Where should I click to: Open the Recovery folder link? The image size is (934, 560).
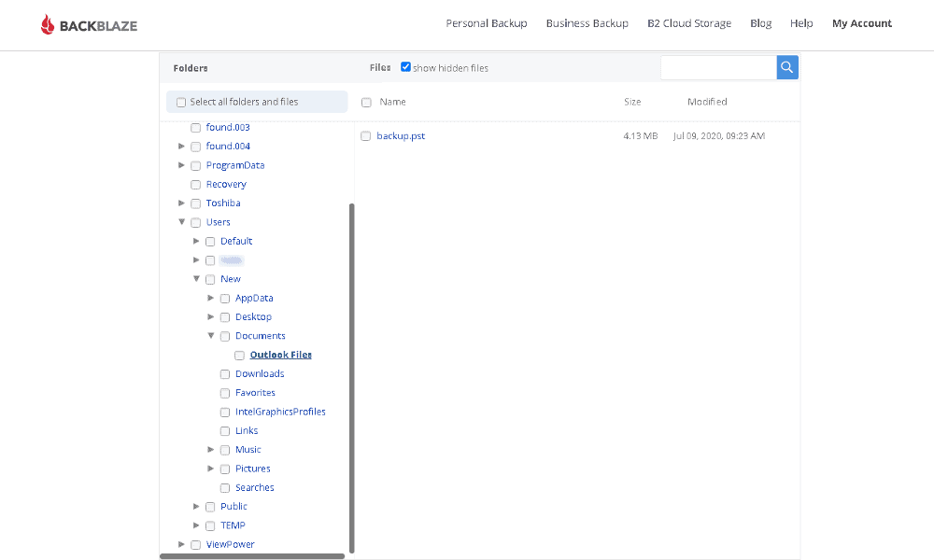(x=226, y=185)
